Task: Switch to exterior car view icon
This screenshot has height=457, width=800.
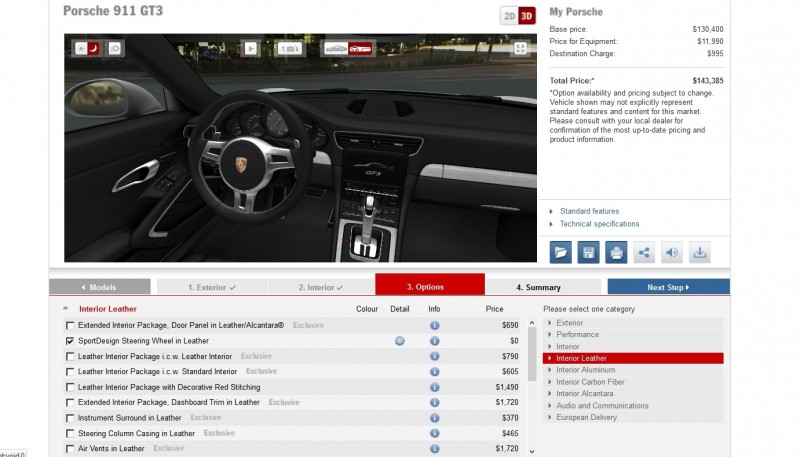Action: (336, 49)
